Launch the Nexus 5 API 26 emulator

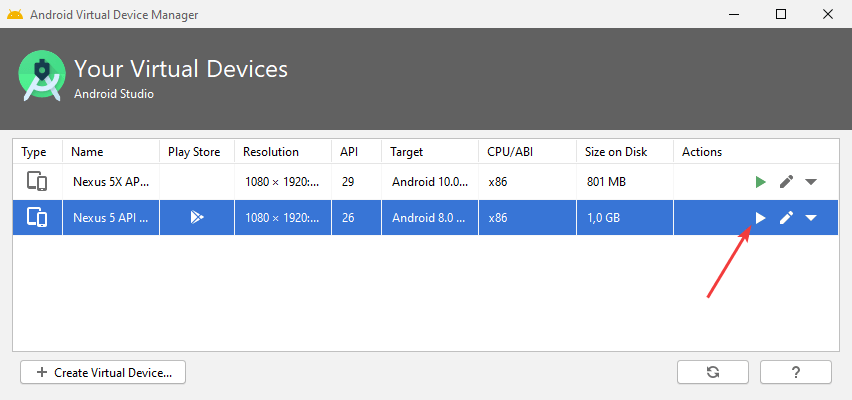[761, 218]
